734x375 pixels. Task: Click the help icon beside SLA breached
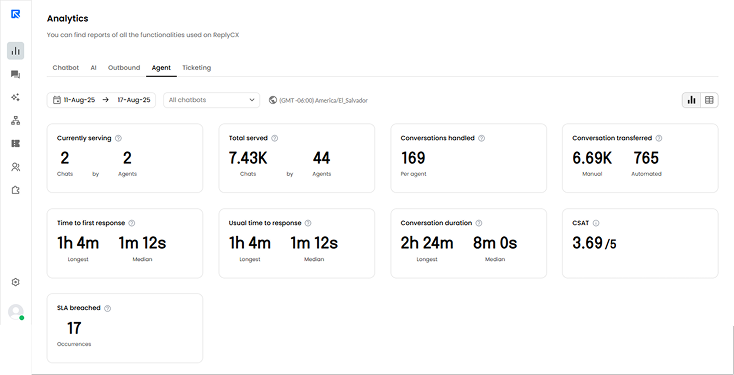click(108, 308)
